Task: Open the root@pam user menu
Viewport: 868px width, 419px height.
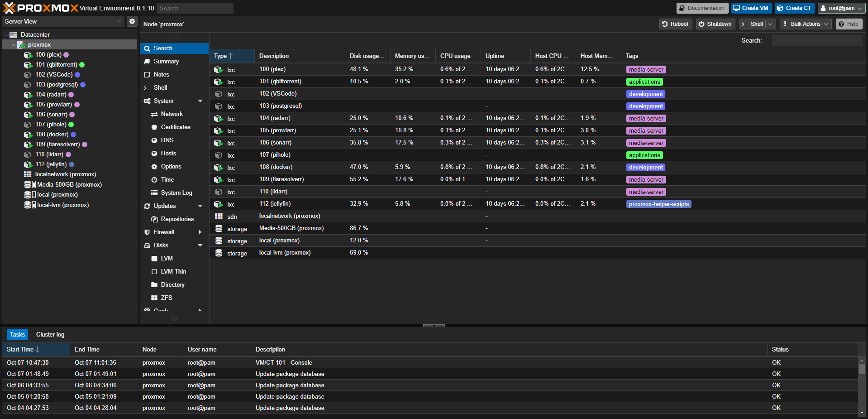Action: pyautogui.click(x=841, y=8)
